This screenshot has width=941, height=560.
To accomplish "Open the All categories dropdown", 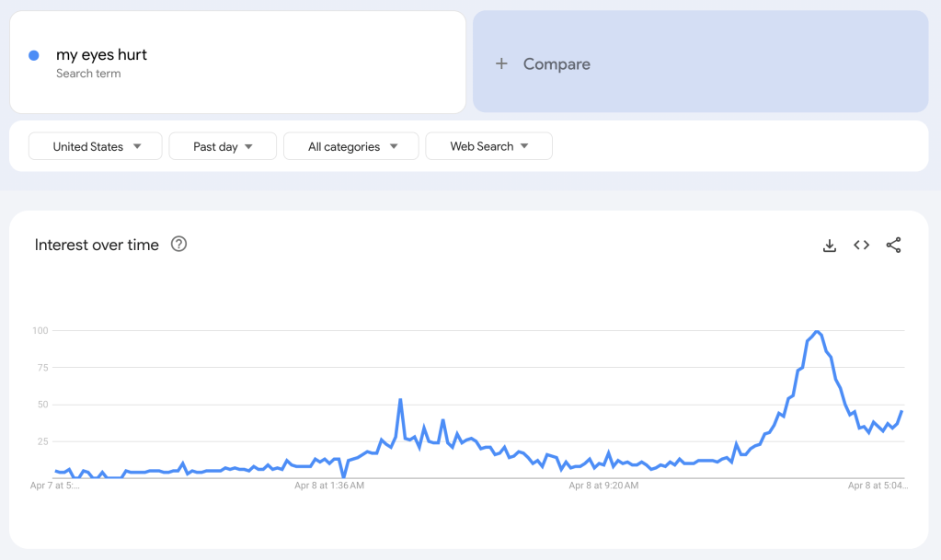I will pyautogui.click(x=351, y=146).
